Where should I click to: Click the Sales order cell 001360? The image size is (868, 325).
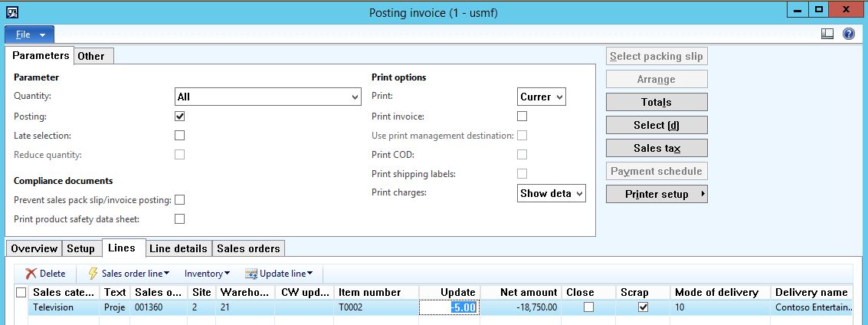(x=159, y=307)
